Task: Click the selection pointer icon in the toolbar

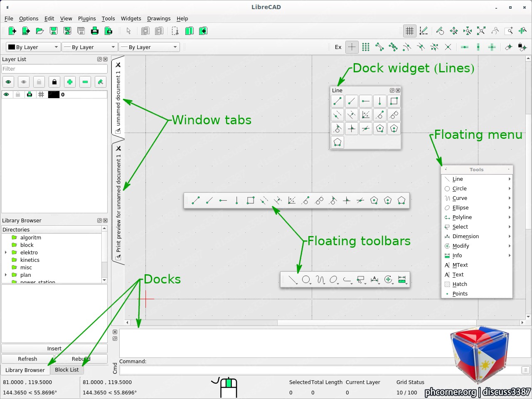Action: point(128,31)
